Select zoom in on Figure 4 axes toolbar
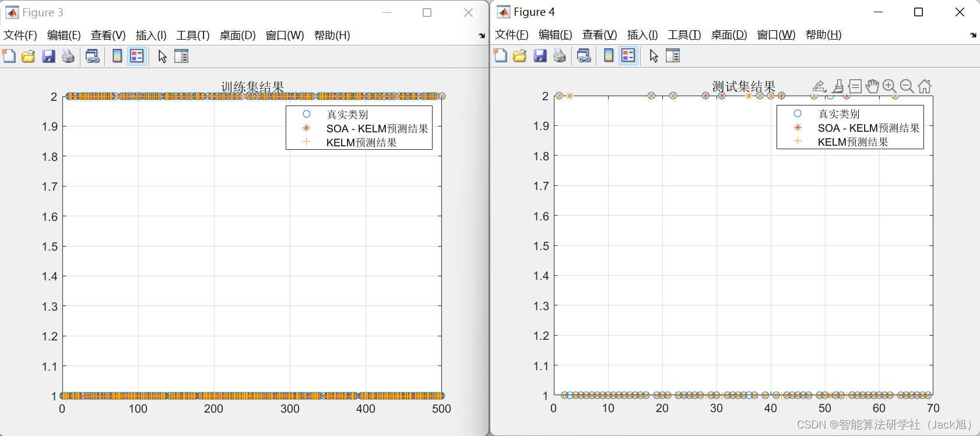Image resolution: width=980 pixels, height=436 pixels. point(889,86)
